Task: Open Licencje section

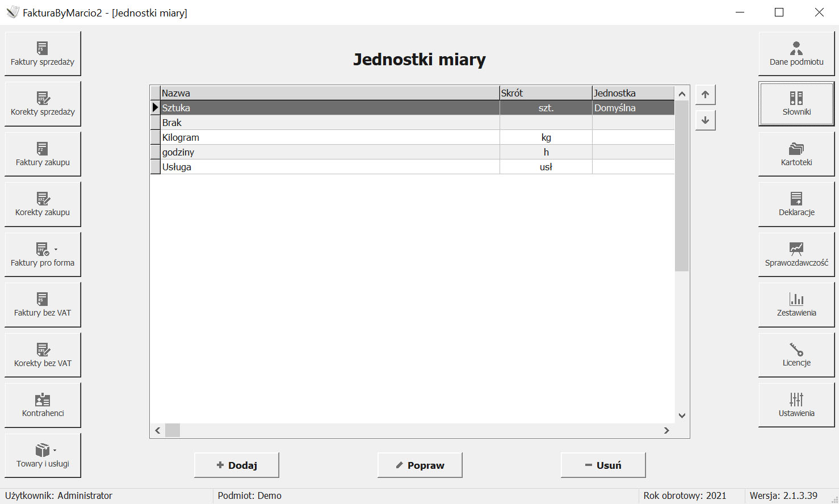Action: (x=796, y=355)
